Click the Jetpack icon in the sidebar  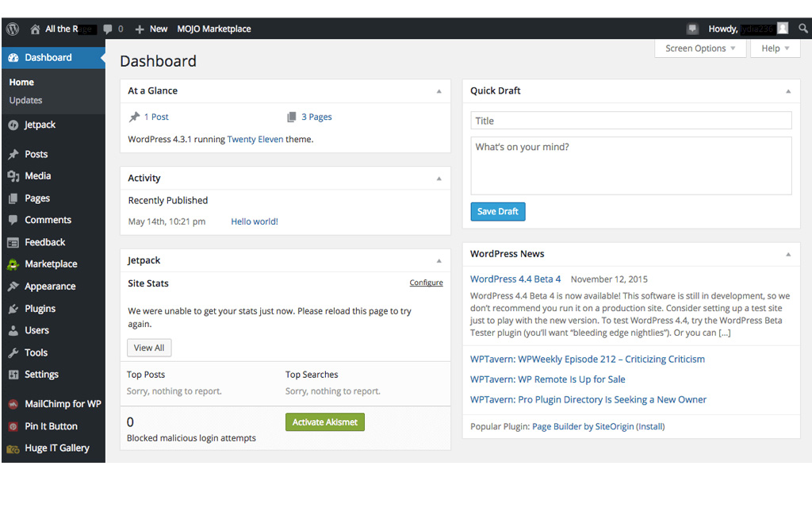point(13,125)
